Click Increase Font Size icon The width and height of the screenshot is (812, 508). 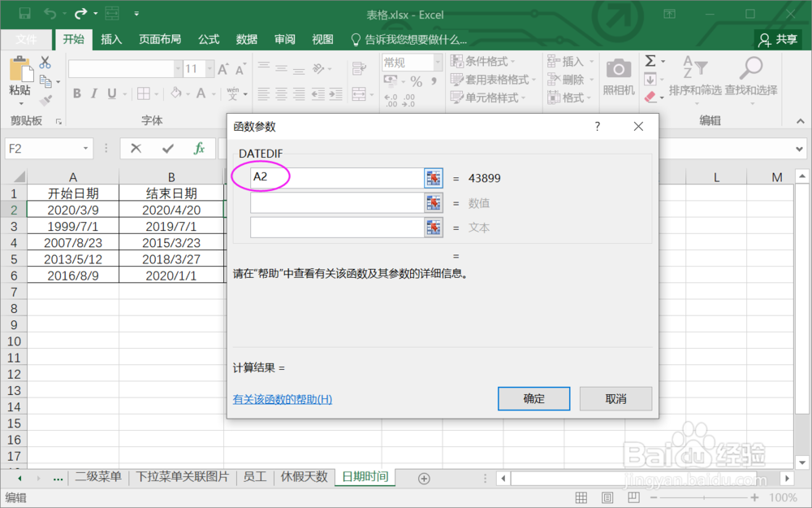(x=223, y=69)
